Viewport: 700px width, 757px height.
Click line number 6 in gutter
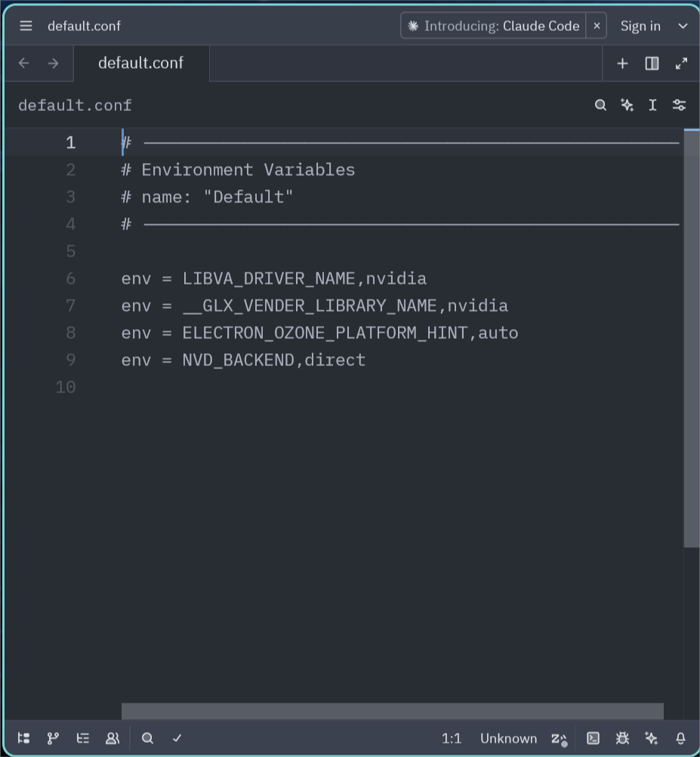[70, 278]
